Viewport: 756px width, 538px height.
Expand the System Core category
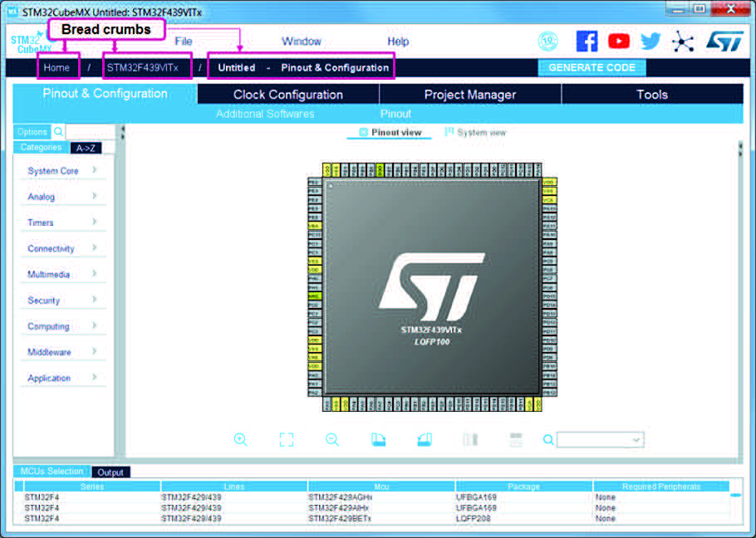(62, 170)
